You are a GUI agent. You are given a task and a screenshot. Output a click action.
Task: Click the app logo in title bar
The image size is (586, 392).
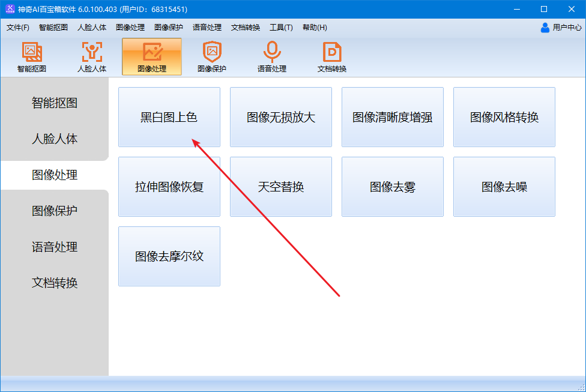10,9
